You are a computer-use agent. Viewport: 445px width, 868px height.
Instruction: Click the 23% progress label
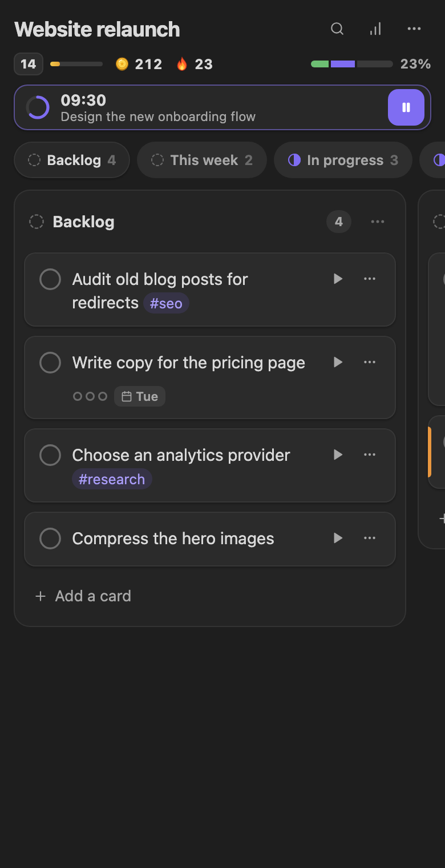(415, 64)
